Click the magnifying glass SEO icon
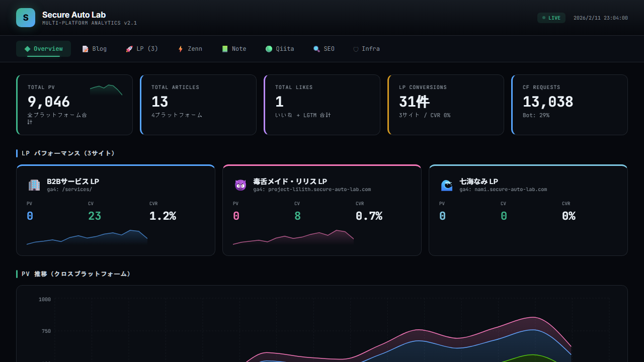Screen dimensions: 644x362 (x=315, y=49)
